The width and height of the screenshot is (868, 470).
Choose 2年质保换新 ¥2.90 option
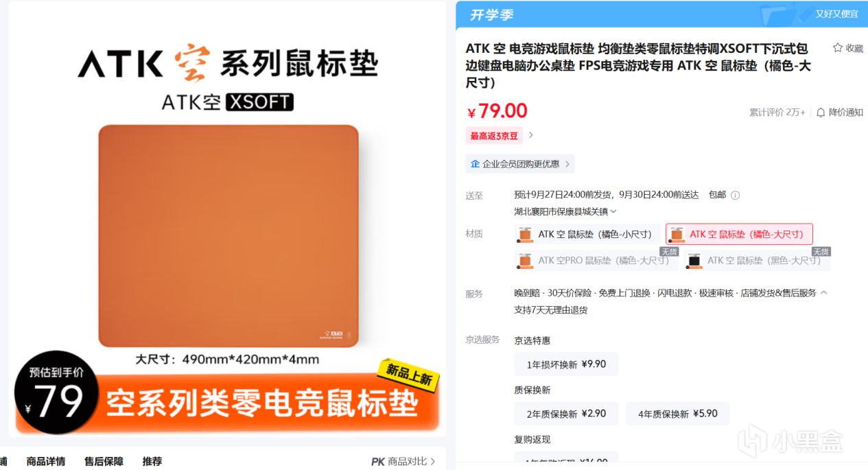pos(566,414)
